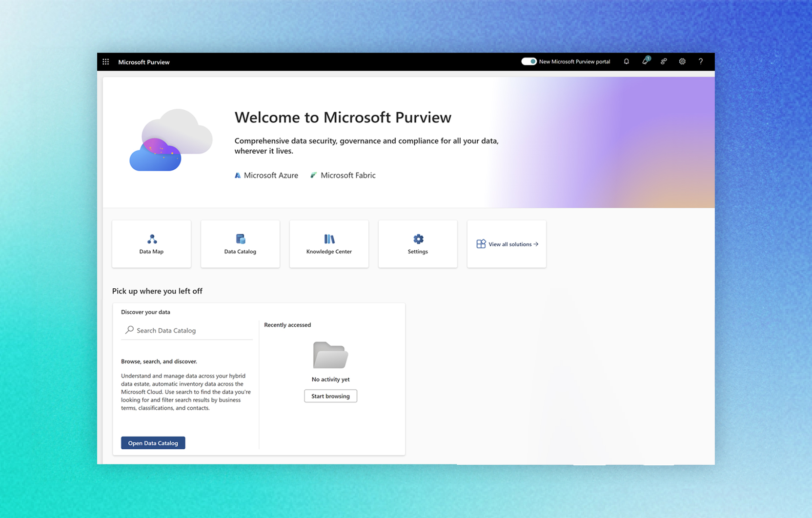Screen dimensions: 812x518
Task: Open the Knowledge Center card
Action: point(329,244)
